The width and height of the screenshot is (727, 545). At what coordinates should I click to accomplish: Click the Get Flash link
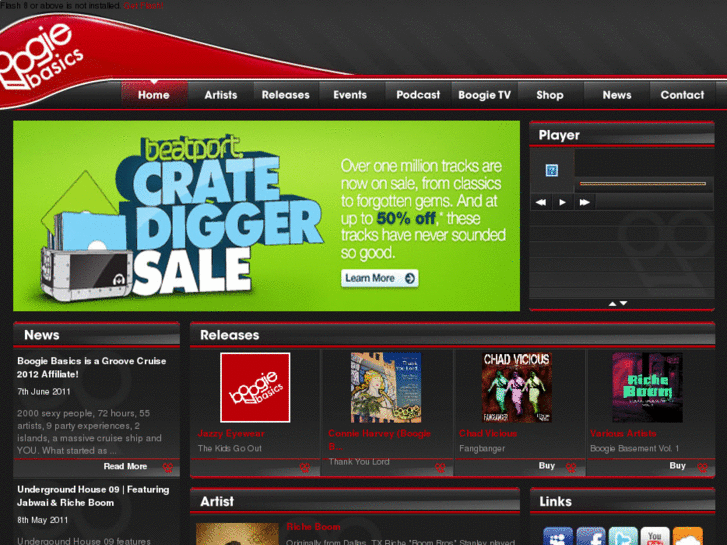tap(143, 6)
